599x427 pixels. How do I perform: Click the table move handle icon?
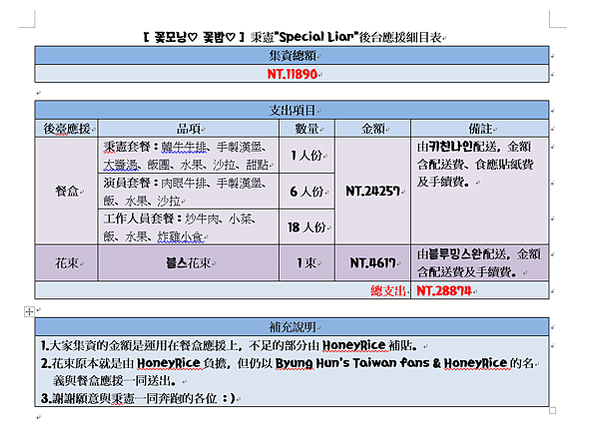point(29,312)
